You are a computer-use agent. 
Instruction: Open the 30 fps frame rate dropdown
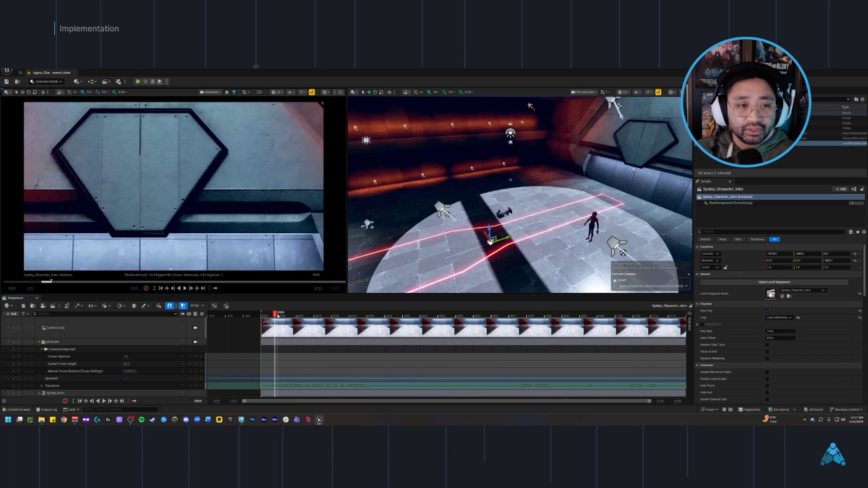[x=197, y=306]
